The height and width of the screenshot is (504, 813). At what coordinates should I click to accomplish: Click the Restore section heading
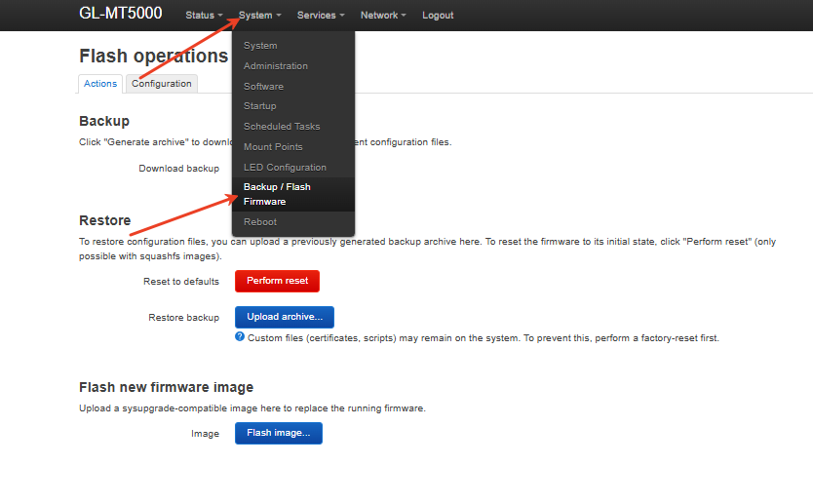[x=104, y=220]
